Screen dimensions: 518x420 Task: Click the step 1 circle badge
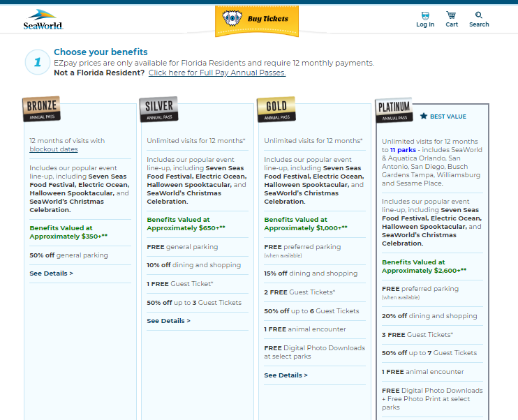click(37, 62)
